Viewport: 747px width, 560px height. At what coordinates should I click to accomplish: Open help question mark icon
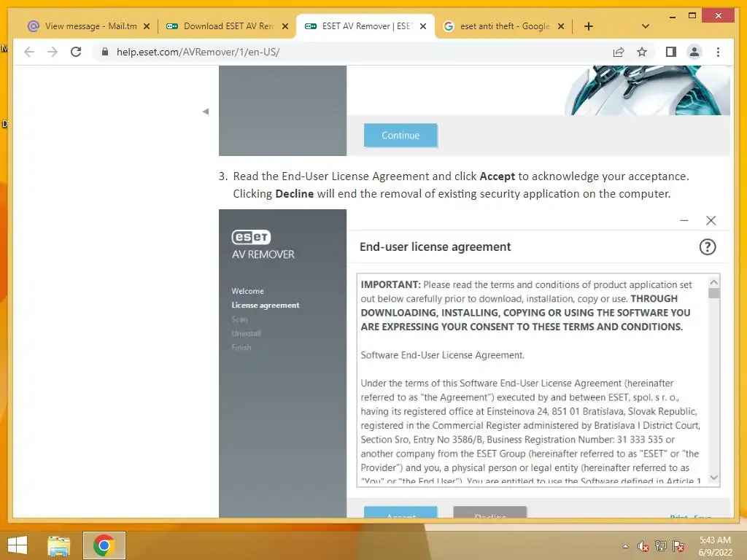click(708, 246)
